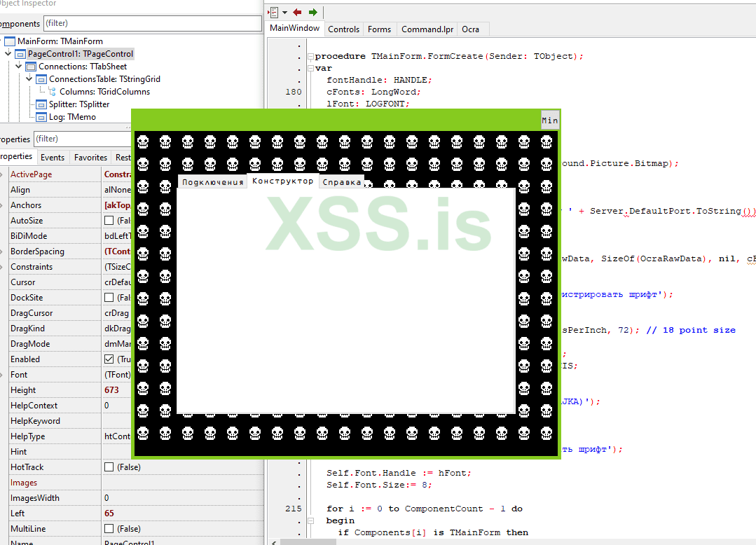The height and width of the screenshot is (545, 756).
Task: Toggle the MultiLine checkbox
Action: (x=109, y=529)
